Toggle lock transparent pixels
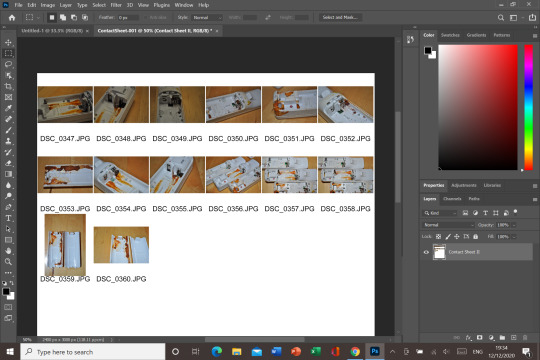 pyautogui.click(x=438, y=237)
